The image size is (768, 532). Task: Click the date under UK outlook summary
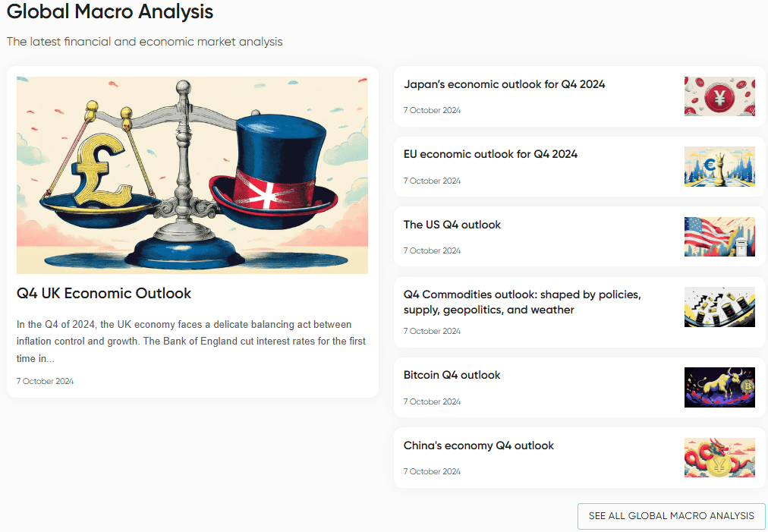[45, 381]
